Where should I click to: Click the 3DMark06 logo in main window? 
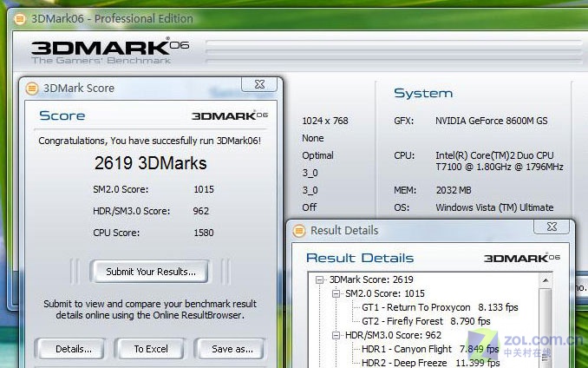pos(109,51)
